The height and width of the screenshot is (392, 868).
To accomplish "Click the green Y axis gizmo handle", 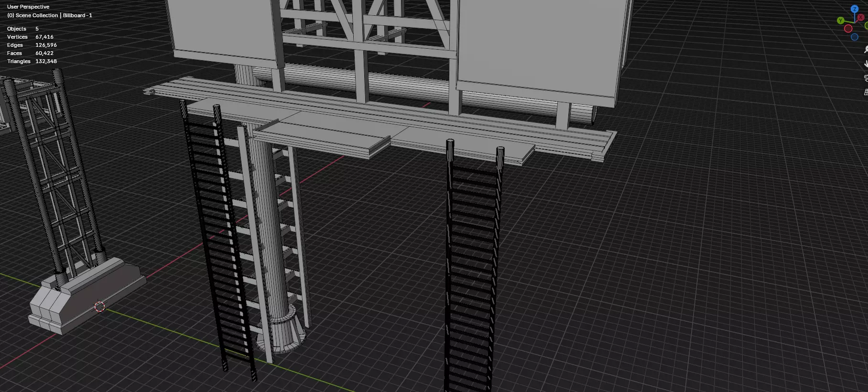I will pos(840,21).
